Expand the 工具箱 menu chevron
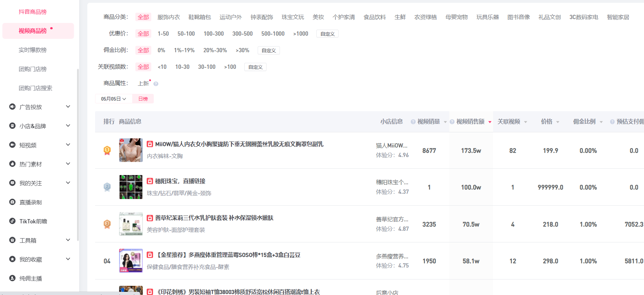644x295 pixels. (x=68, y=240)
